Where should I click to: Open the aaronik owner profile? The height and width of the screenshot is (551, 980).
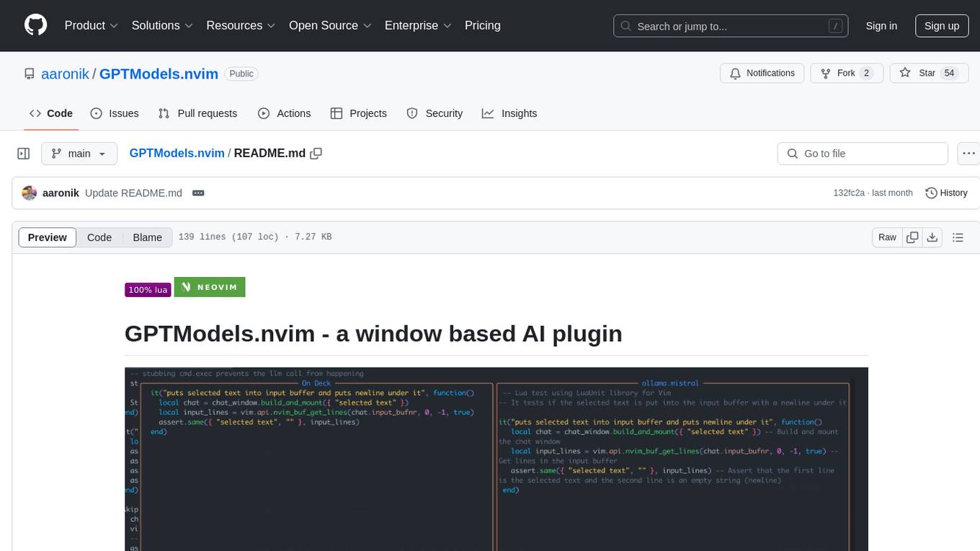point(65,74)
